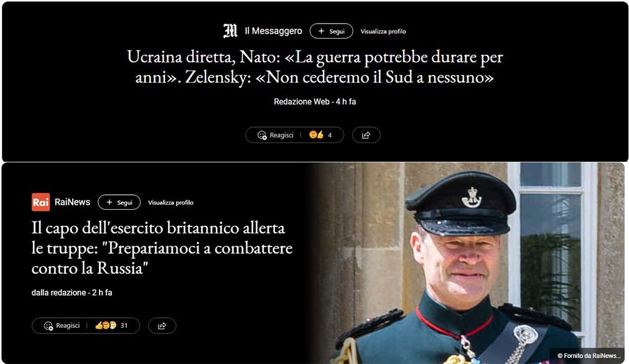Share the Il Messaggero article
Image resolution: width=629 pixels, height=364 pixels.
[366, 135]
